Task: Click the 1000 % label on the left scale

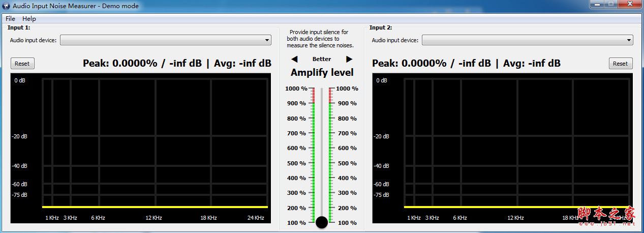Action: pos(296,89)
